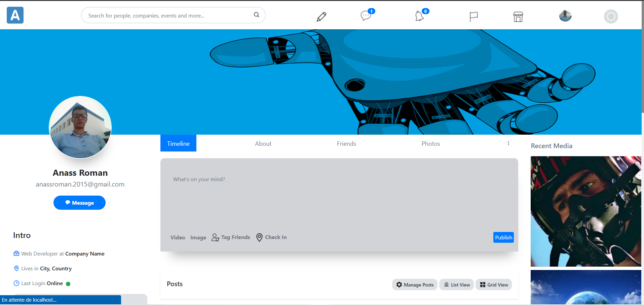Click the clock icon beside Last Login
The image size is (644, 305).
click(x=16, y=283)
